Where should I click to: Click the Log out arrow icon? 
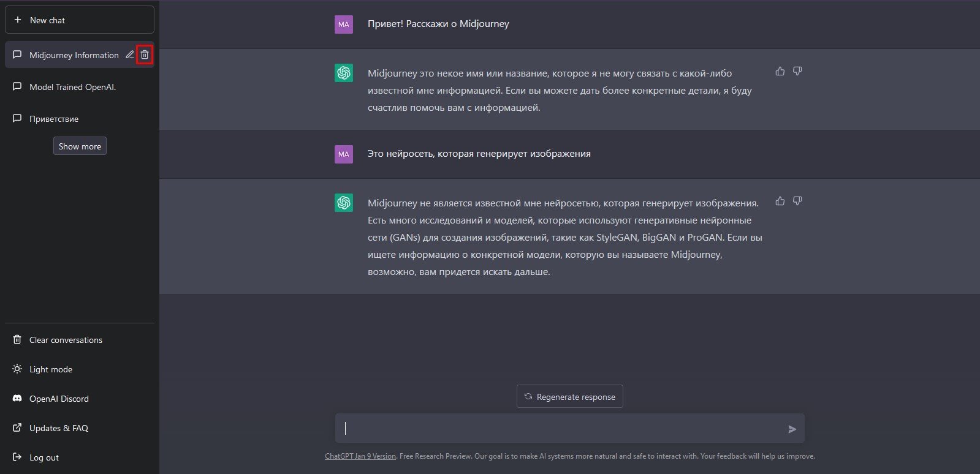point(17,457)
